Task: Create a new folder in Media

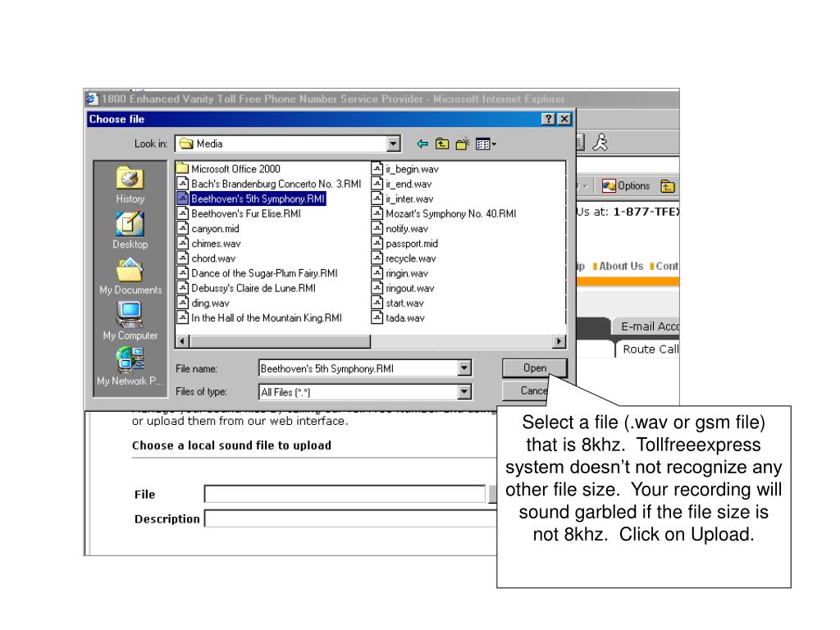Action: click(x=463, y=144)
